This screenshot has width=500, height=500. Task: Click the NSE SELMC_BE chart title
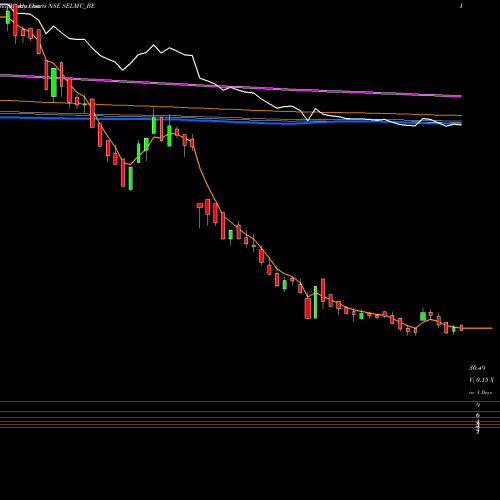point(72,6)
